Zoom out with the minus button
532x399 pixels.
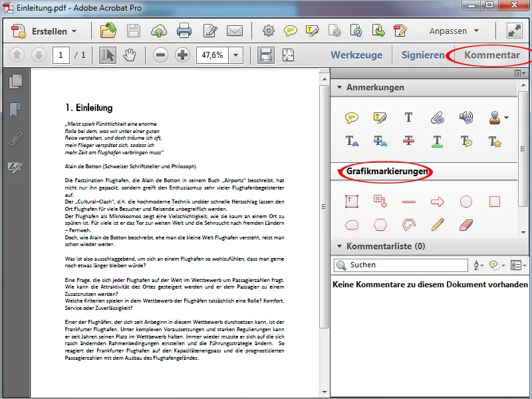[160, 55]
